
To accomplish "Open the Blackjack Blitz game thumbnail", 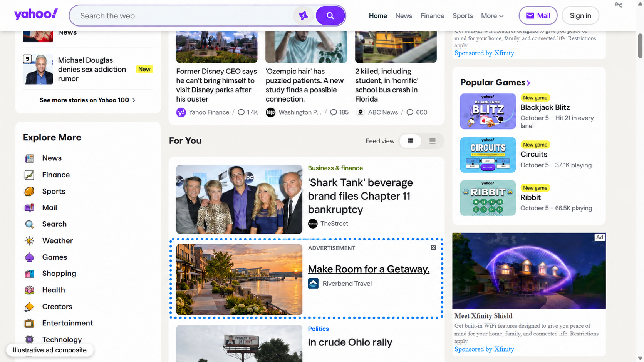I will click(488, 112).
